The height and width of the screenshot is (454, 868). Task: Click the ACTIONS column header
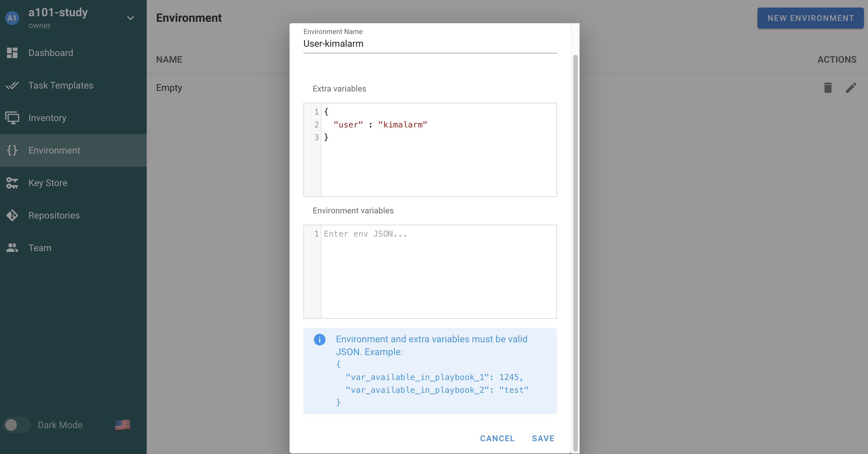[837, 60]
